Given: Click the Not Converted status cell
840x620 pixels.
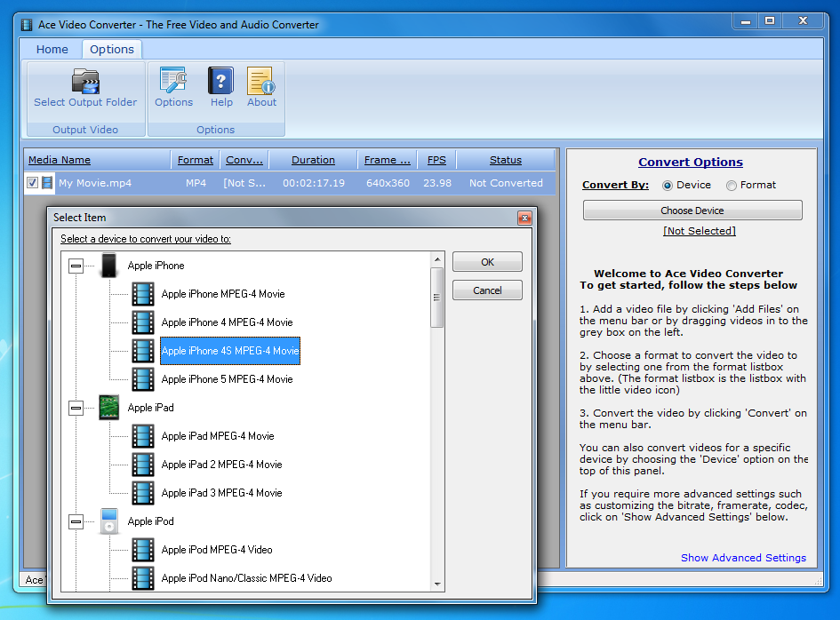Looking at the screenshot, I should point(506,183).
